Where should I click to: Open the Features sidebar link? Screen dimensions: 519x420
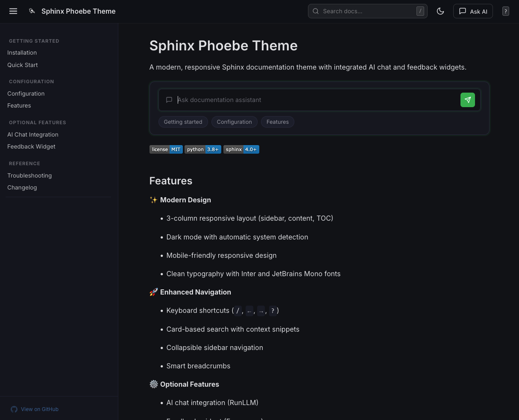(x=19, y=105)
